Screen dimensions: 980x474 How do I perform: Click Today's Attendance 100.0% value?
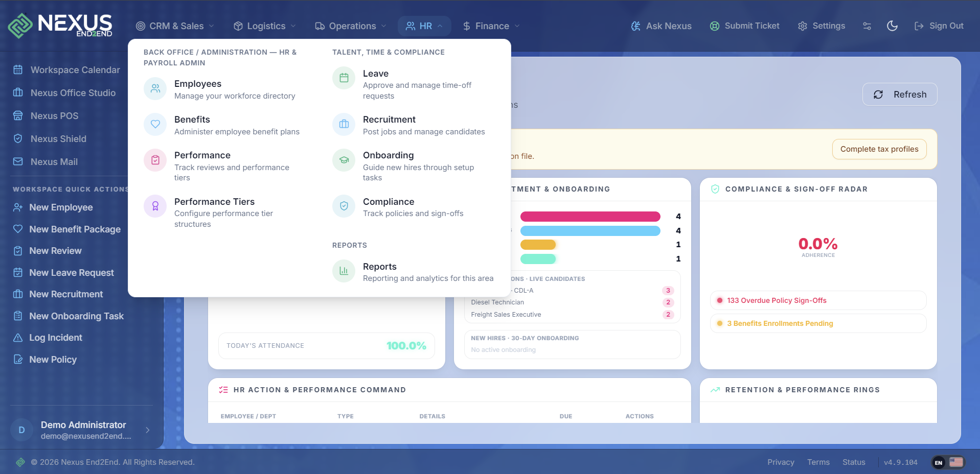click(x=406, y=346)
